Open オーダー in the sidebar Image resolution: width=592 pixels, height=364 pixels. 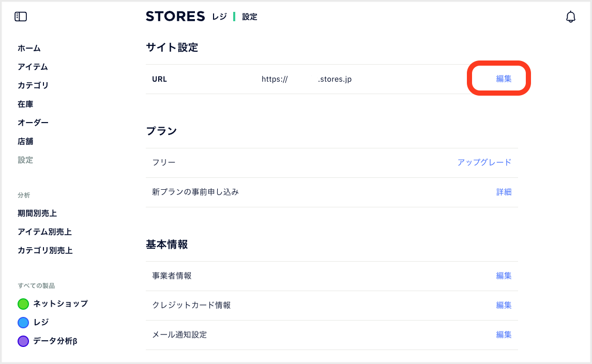(33, 123)
